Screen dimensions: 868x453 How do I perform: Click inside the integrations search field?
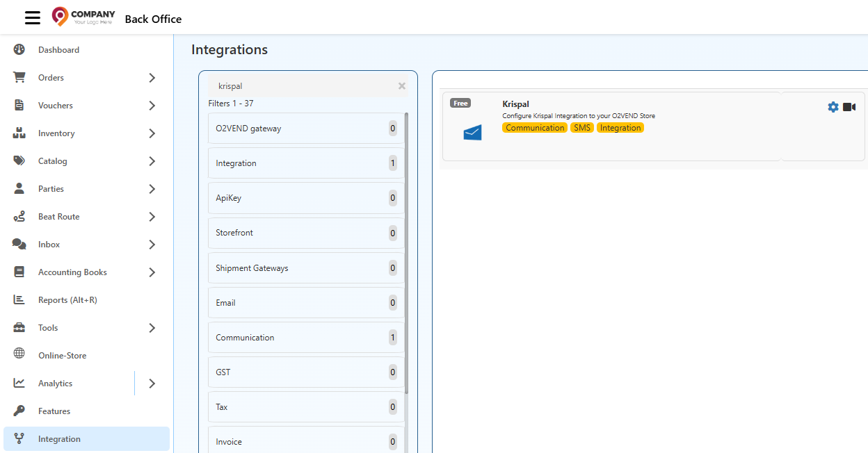(299, 85)
